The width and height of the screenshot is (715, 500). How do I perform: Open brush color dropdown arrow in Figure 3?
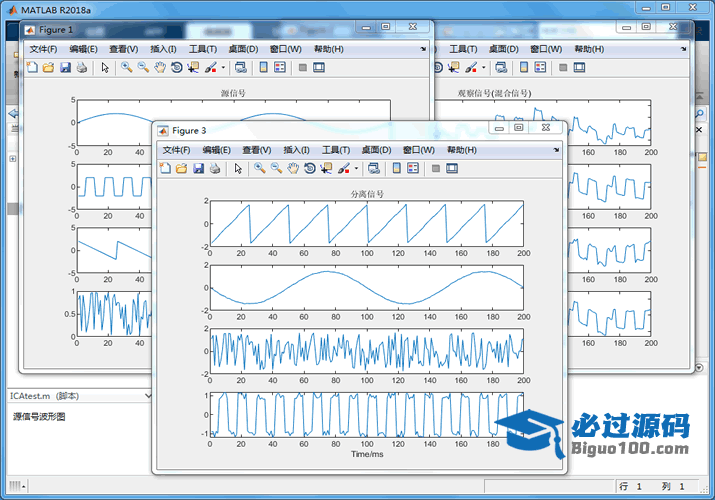[x=356, y=168]
